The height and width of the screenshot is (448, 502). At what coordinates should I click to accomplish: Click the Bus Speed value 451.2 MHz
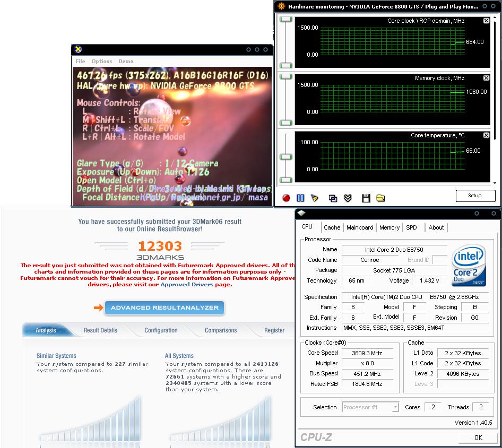367,374
